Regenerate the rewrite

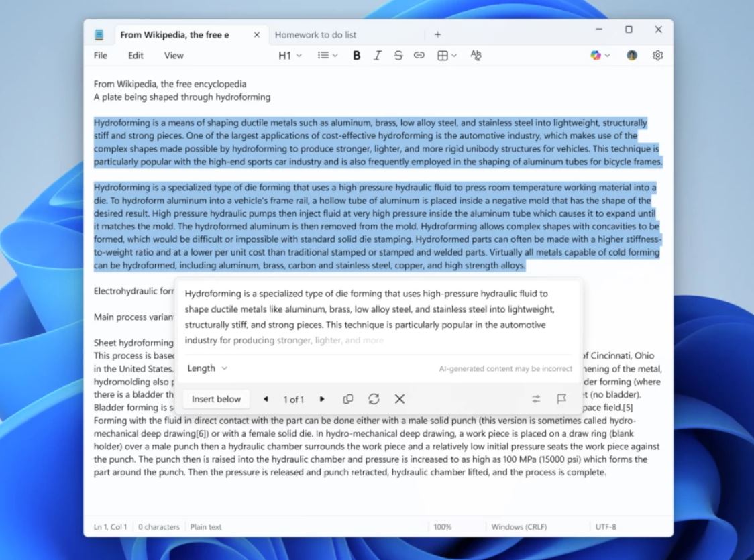pos(374,399)
